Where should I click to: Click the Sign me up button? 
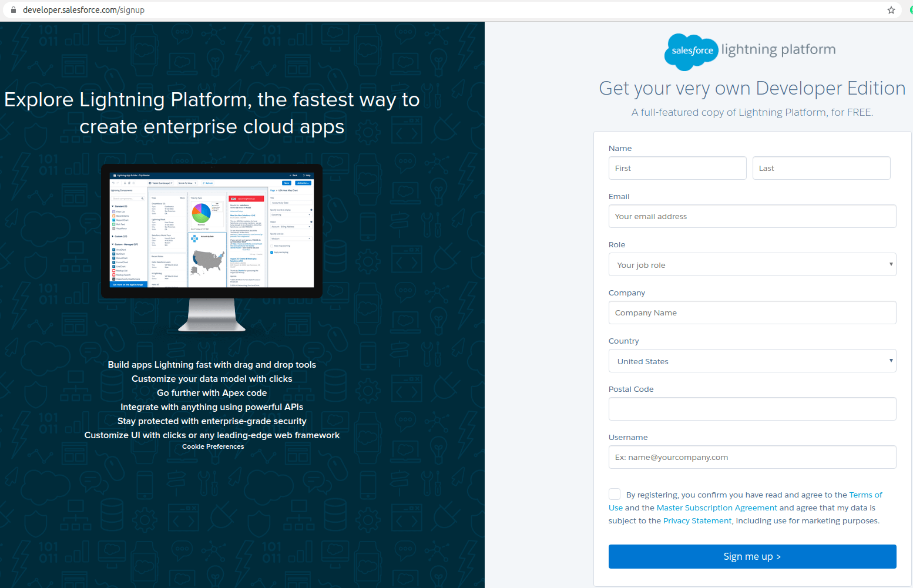752,556
